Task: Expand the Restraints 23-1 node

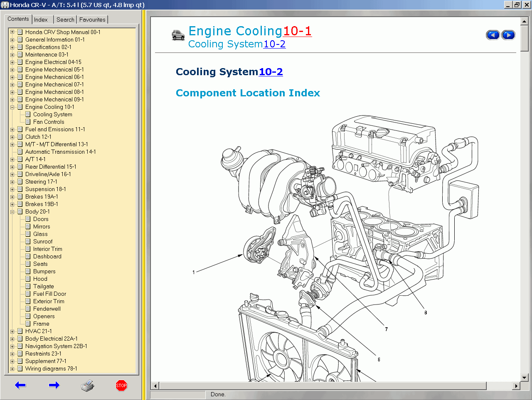Action: 12,354
